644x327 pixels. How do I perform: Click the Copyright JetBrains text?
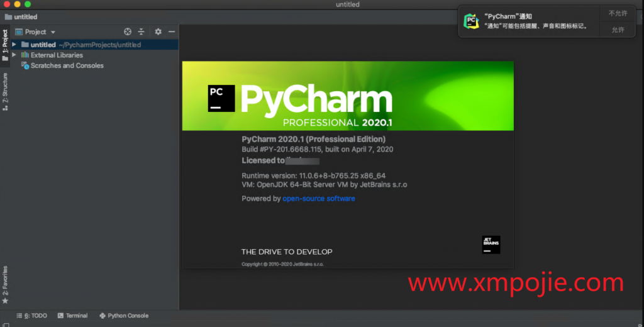click(282, 264)
